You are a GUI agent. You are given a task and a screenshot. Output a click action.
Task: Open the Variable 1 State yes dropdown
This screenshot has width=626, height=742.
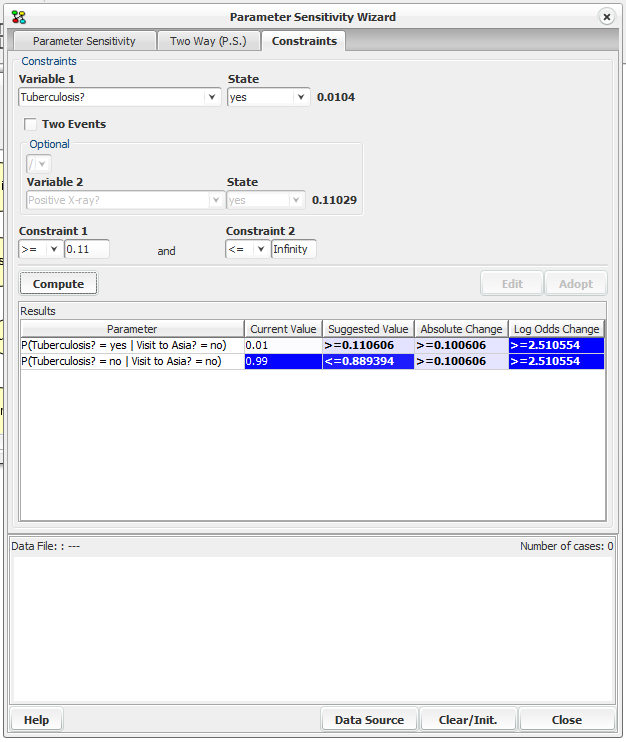coord(268,97)
